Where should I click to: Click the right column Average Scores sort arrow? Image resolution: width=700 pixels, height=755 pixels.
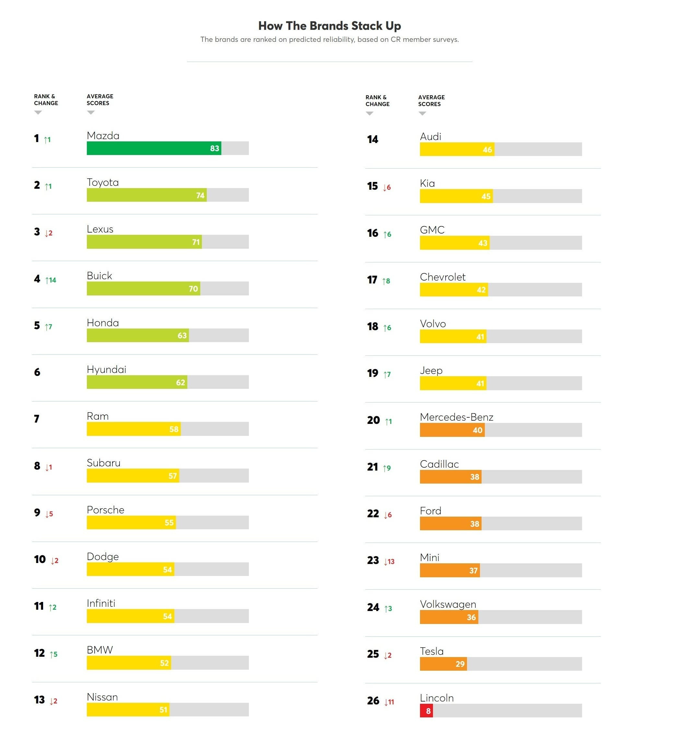(x=422, y=114)
